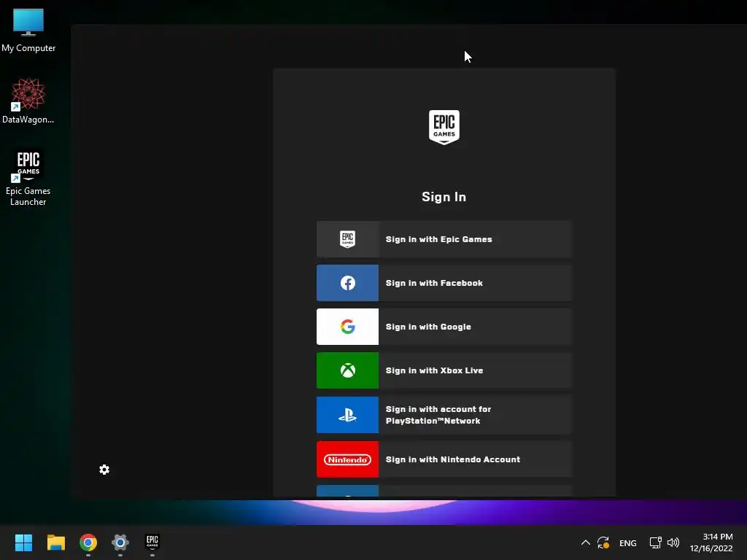Open the Settings app in the taskbar

120,542
